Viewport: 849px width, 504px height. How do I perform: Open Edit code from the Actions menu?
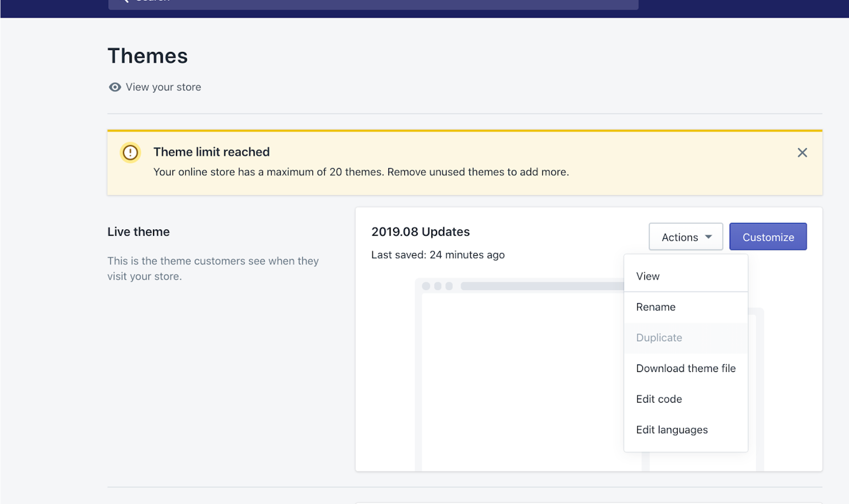[686, 399]
